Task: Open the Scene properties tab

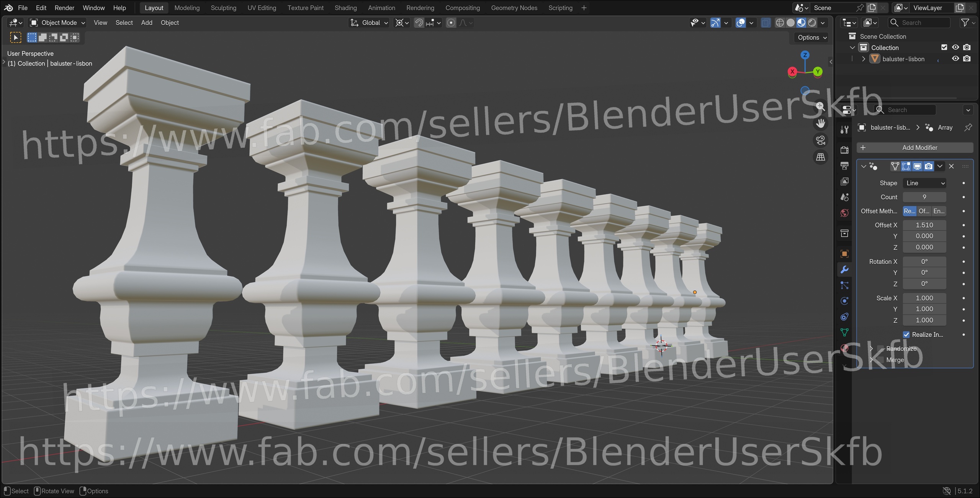Action: coord(844,197)
